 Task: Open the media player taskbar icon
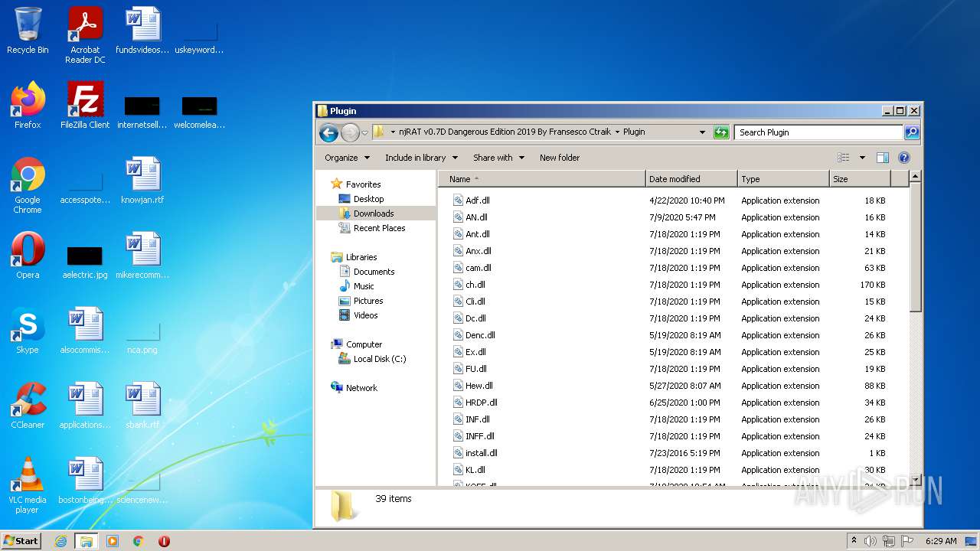[x=113, y=541]
